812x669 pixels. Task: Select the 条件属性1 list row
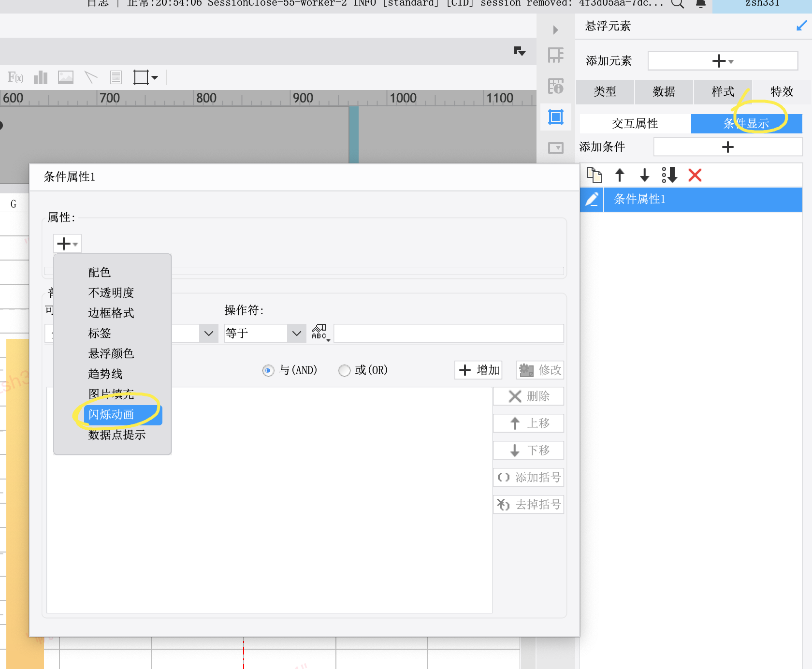coord(703,199)
